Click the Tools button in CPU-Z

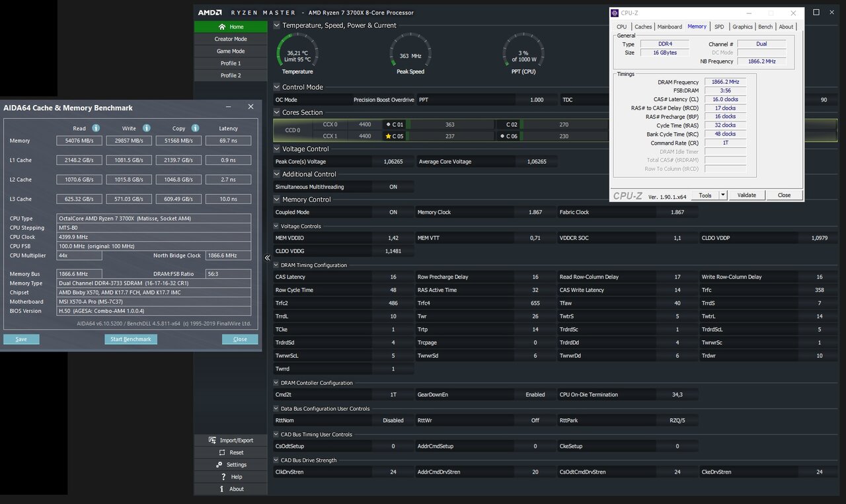click(705, 195)
